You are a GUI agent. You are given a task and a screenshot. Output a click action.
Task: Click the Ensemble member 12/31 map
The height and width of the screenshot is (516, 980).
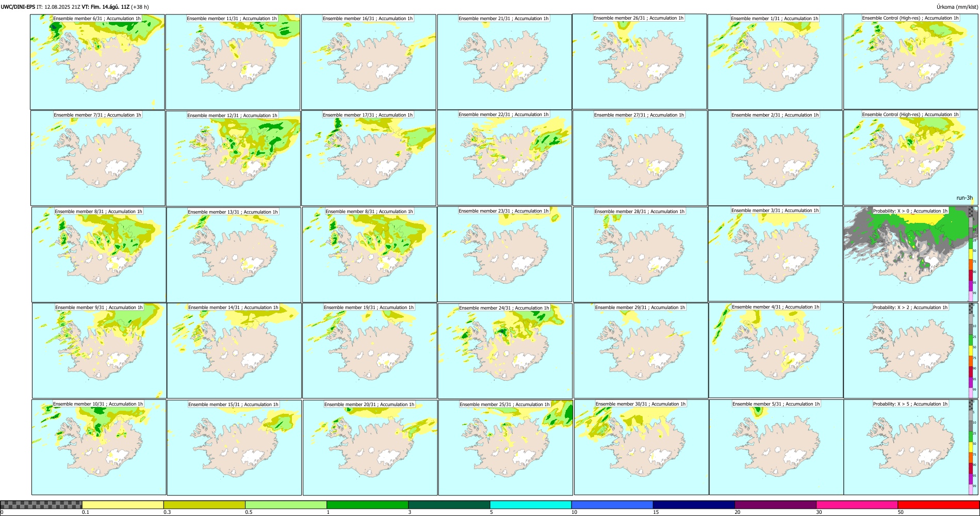(x=233, y=158)
